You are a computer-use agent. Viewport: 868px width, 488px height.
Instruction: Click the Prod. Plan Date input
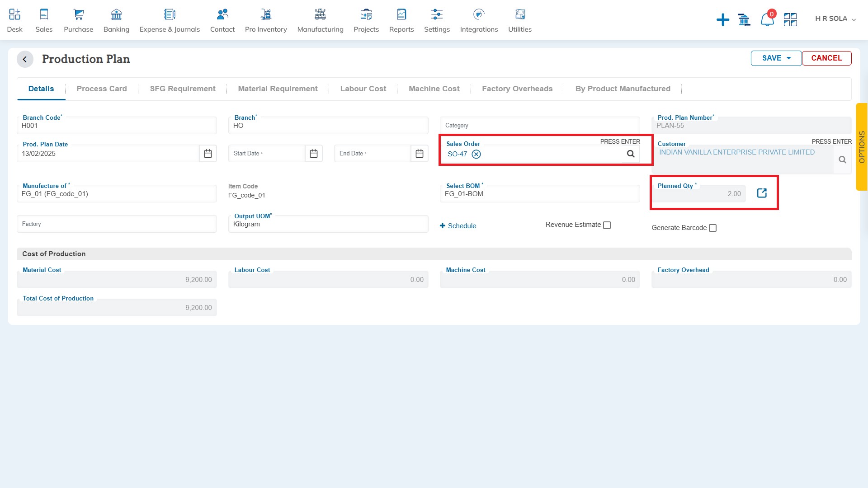[x=108, y=154]
